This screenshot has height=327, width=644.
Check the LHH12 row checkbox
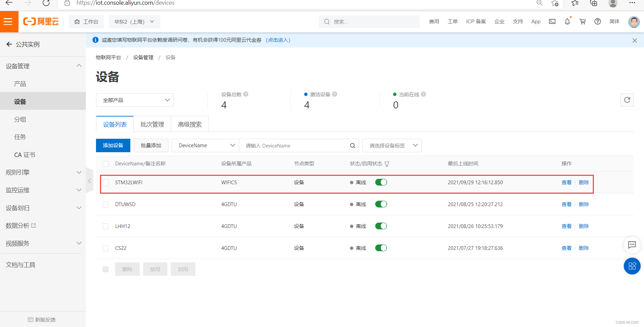106,226
